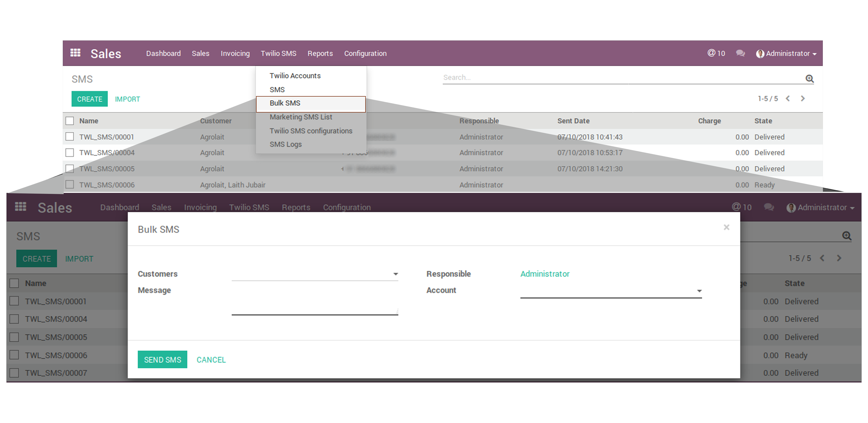The width and height of the screenshot is (868, 423).
Task: Close the Bulk SMS dialog with X
Action: [726, 227]
